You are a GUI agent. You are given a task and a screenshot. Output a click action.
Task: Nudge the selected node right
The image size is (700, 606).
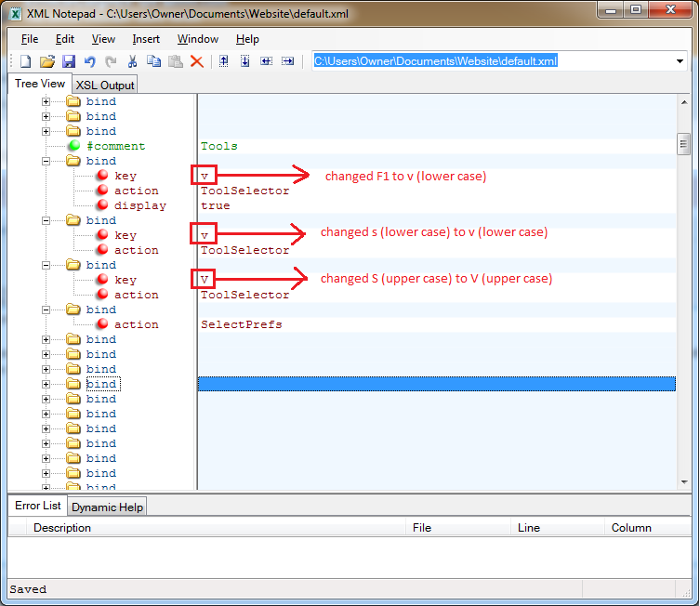click(x=288, y=61)
